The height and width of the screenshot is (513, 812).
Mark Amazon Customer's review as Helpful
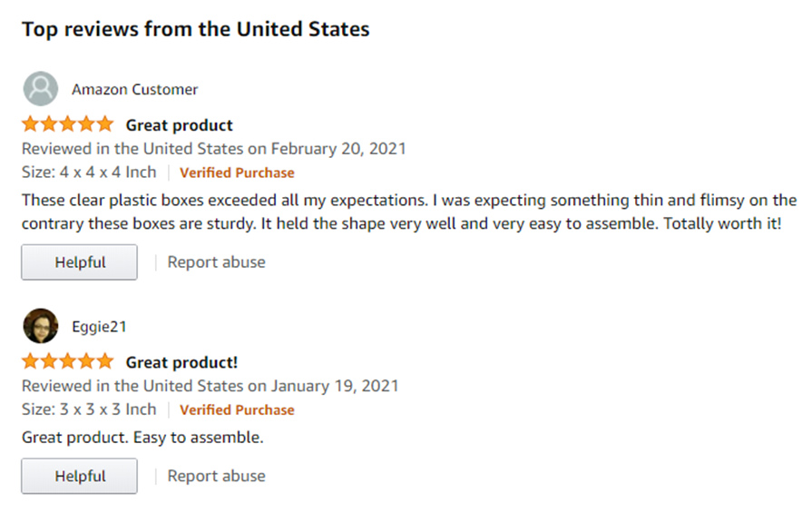(x=80, y=262)
